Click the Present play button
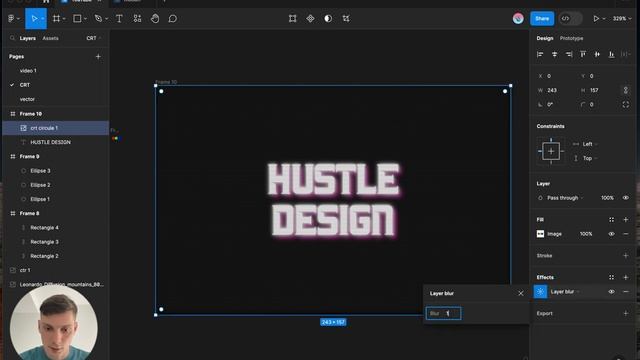640x360 pixels. [x=596, y=18]
